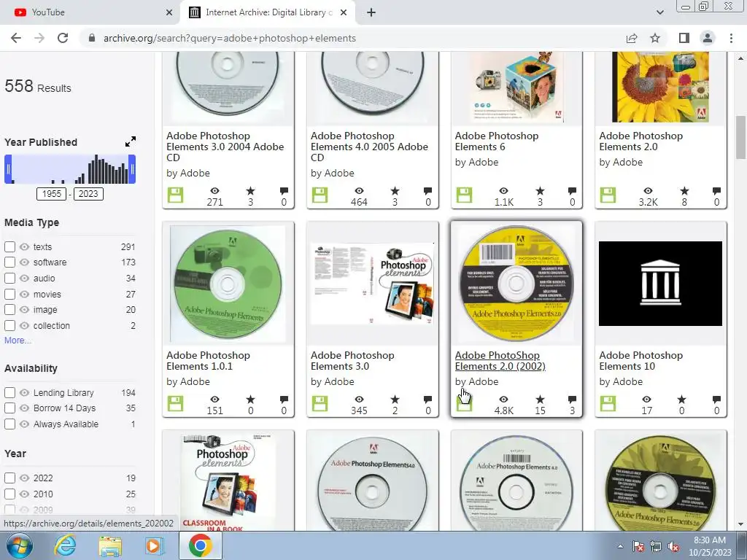The height and width of the screenshot is (560, 747).
Task: Click the software floppy icon on Elements 10 card
Action: [608, 404]
